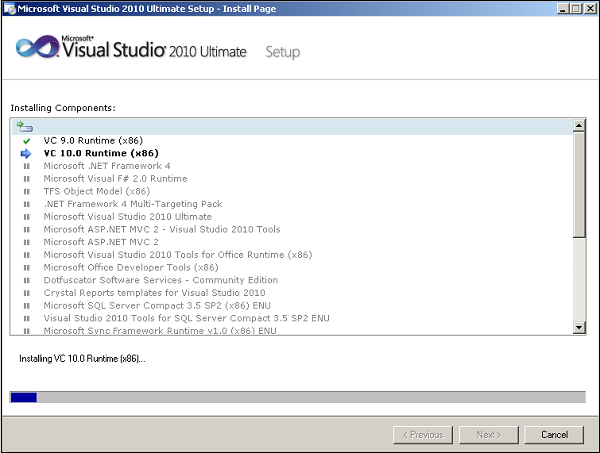This screenshot has width=600, height=453.
Task: Click the pending icon beside Microsoft .NET Framework 4
Action: 26,166
